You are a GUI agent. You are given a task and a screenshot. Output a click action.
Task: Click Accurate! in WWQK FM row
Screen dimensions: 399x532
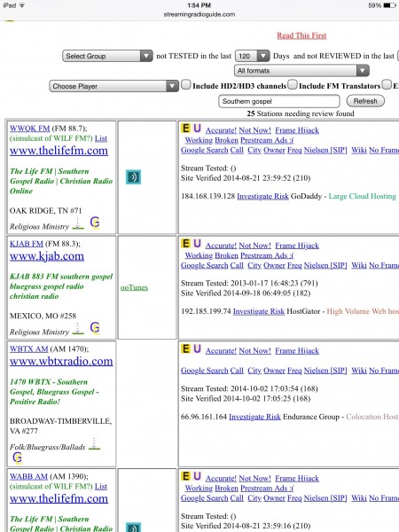pos(221,130)
